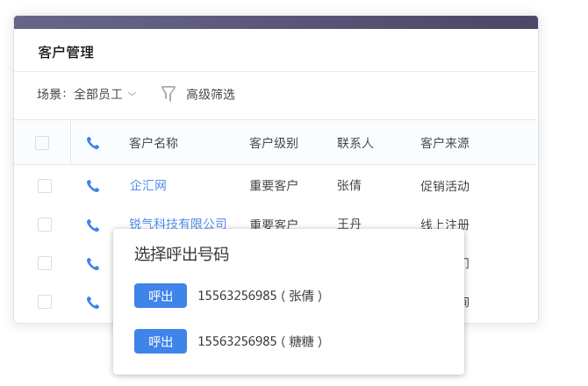Toggle the select-all checkbox in the header
The width and height of the screenshot is (588, 386).
coord(42,143)
